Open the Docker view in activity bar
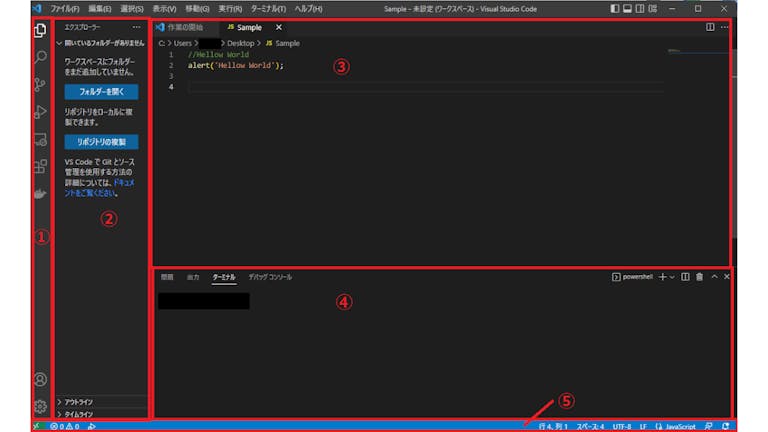The image size is (768, 432). 40,193
